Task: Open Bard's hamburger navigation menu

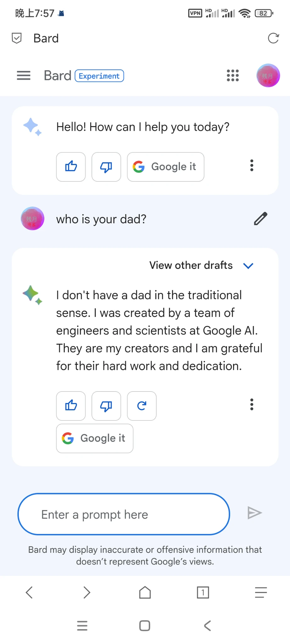Action: click(x=24, y=75)
